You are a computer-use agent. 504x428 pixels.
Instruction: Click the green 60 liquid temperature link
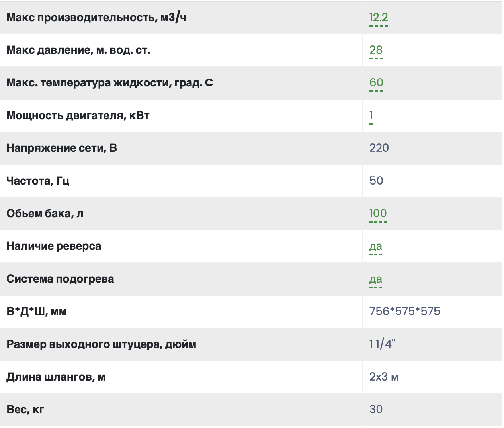pyautogui.click(x=376, y=83)
